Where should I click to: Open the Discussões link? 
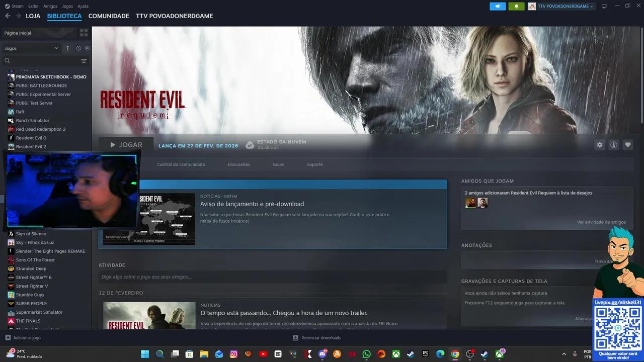coord(238,164)
